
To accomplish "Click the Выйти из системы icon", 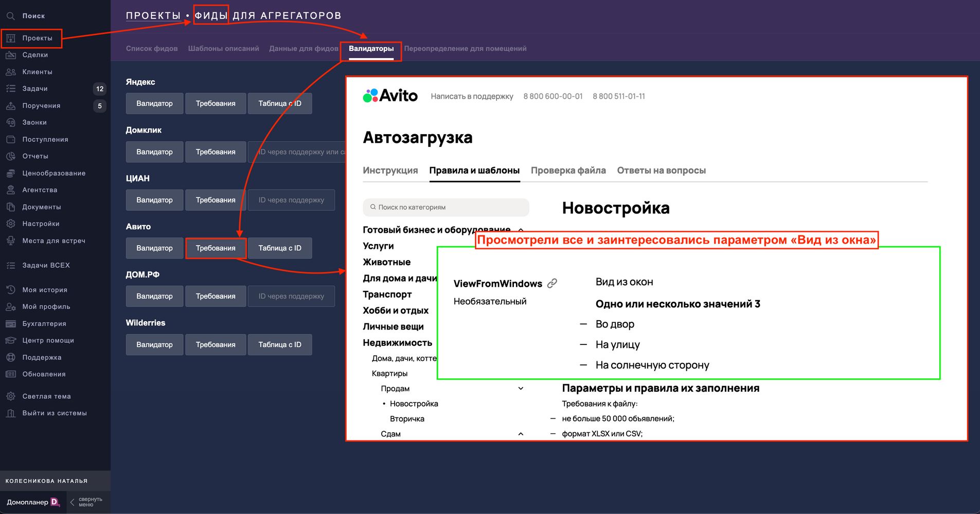I will (11, 413).
